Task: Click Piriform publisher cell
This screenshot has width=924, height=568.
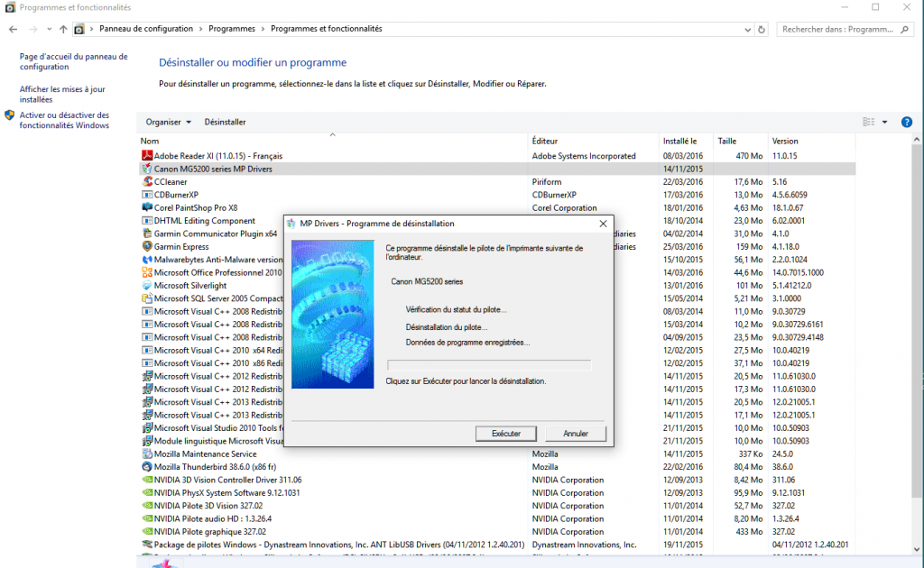Action: (x=547, y=182)
